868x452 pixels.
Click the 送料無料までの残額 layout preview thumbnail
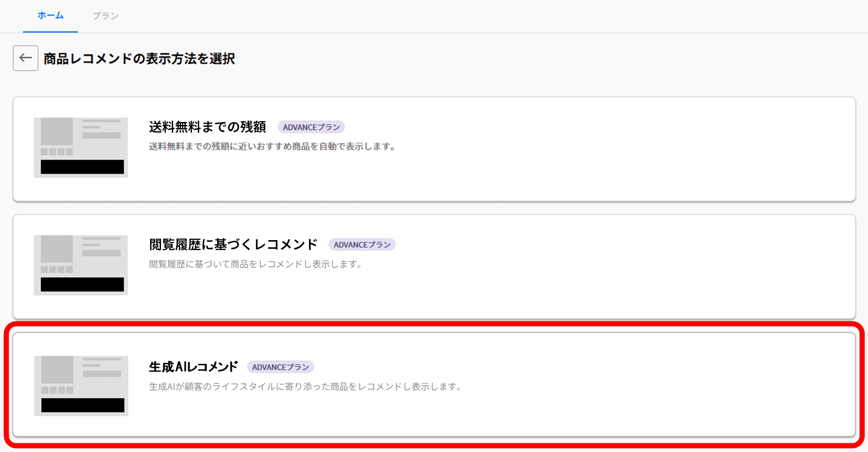tap(81, 147)
